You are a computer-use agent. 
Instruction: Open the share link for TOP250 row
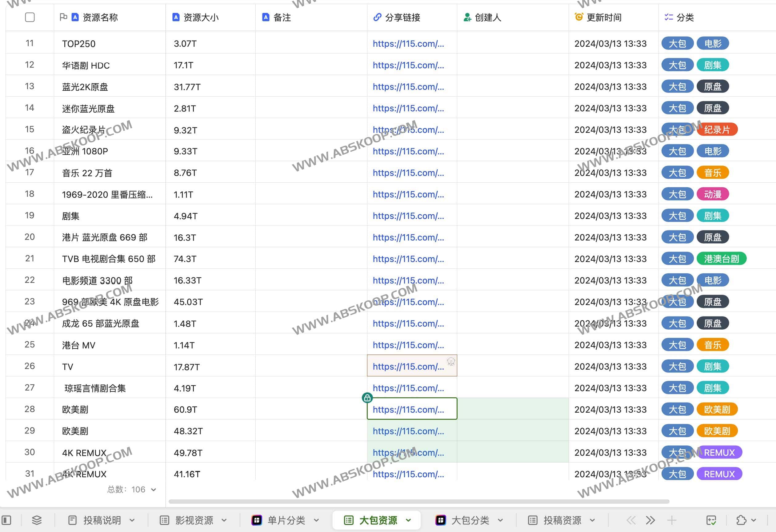[x=409, y=43]
